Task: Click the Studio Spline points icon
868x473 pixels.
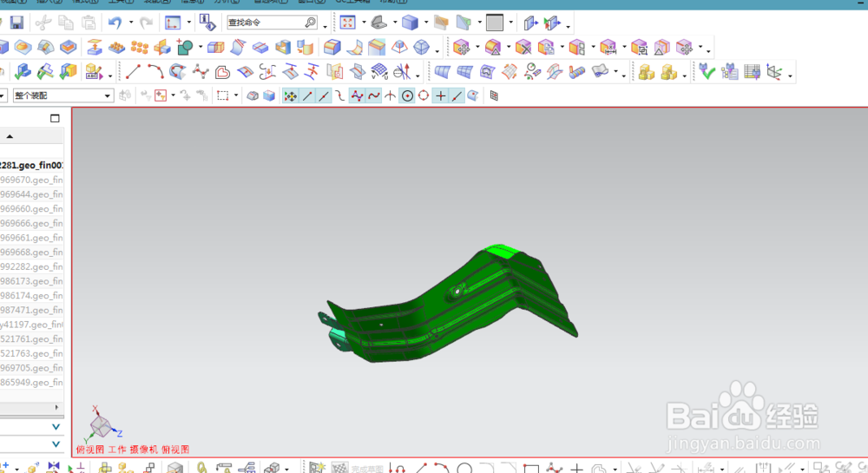Action: 201,72
